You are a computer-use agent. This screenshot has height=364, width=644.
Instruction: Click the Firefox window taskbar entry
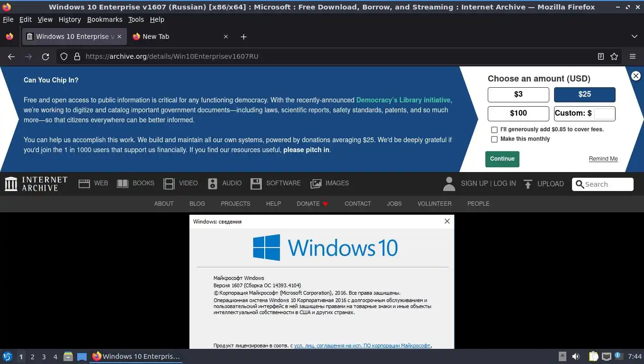point(136,356)
